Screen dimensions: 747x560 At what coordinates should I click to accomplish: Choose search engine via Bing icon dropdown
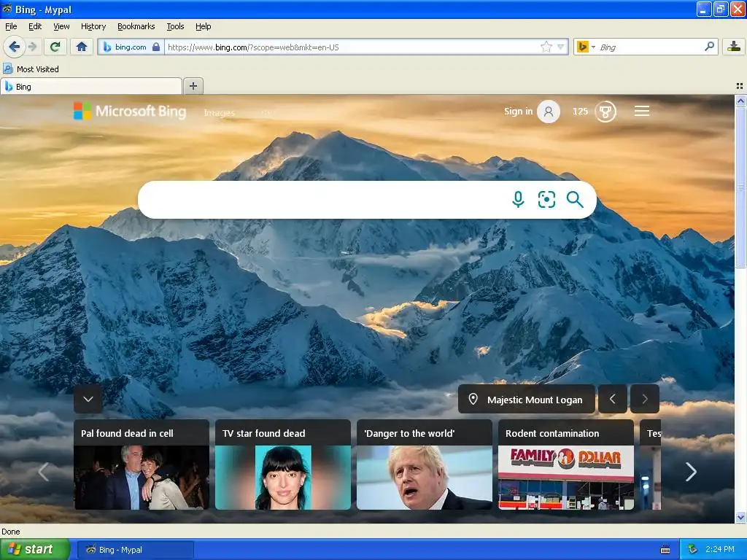pos(586,47)
